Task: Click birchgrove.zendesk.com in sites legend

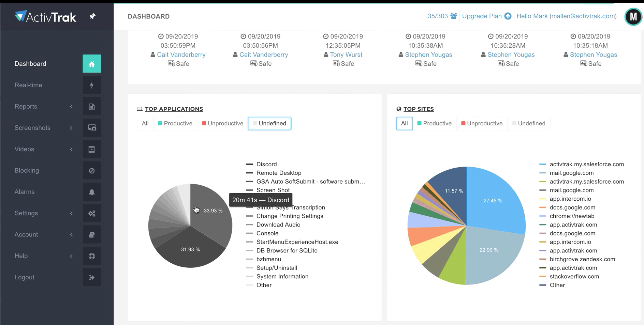Action: [x=583, y=259]
